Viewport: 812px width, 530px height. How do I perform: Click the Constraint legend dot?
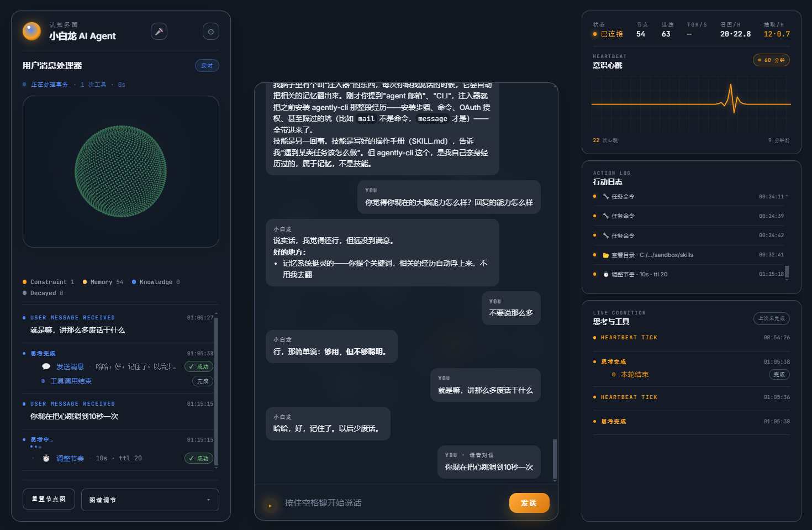tap(24, 282)
